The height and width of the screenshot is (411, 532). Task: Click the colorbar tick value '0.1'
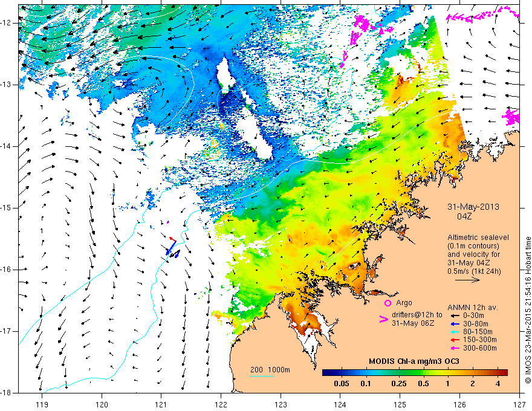pos(366,384)
